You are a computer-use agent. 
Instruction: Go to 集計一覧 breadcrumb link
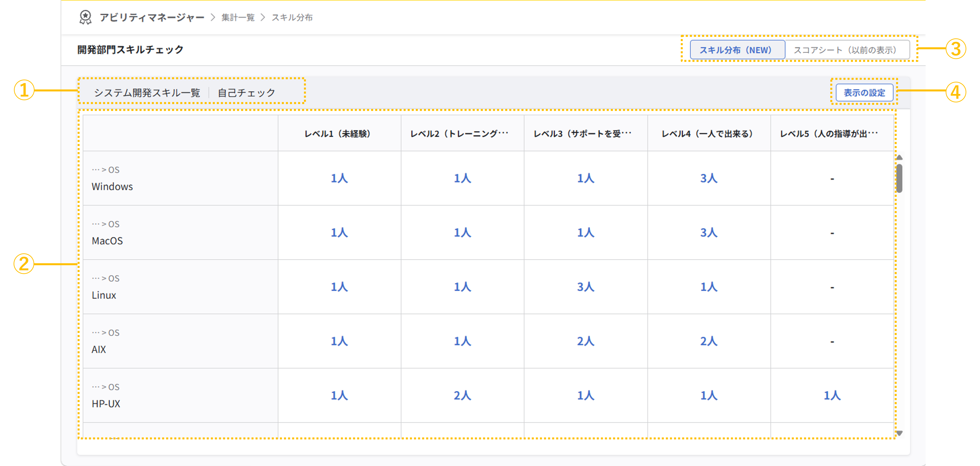pos(238,18)
